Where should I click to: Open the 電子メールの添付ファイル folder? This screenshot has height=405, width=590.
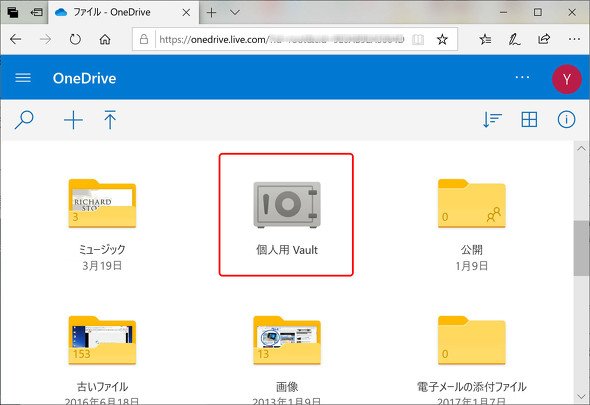[x=471, y=341]
